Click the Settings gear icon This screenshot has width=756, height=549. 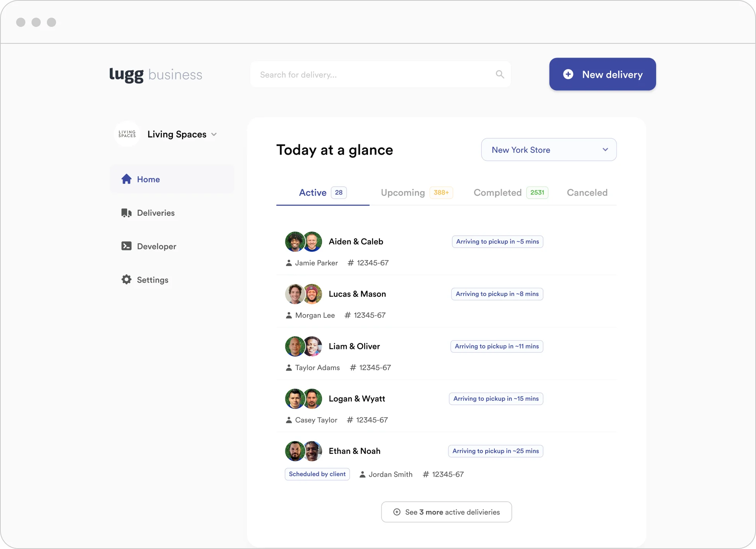click(x=126, y=279)
